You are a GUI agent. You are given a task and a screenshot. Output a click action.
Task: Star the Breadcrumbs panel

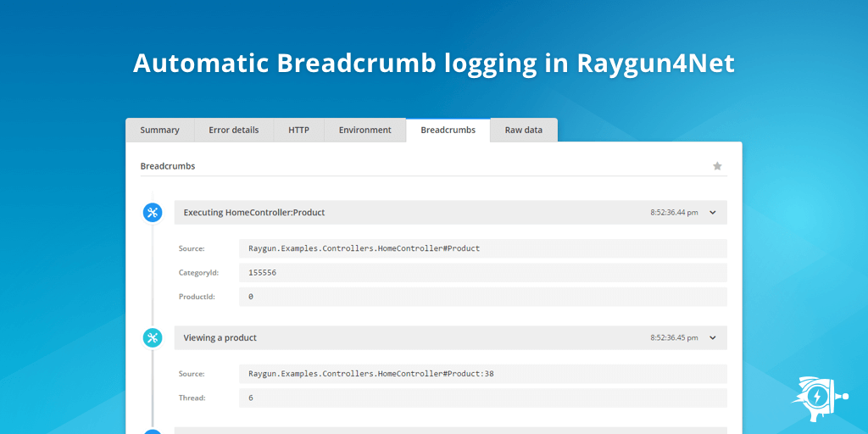(717, 166)
